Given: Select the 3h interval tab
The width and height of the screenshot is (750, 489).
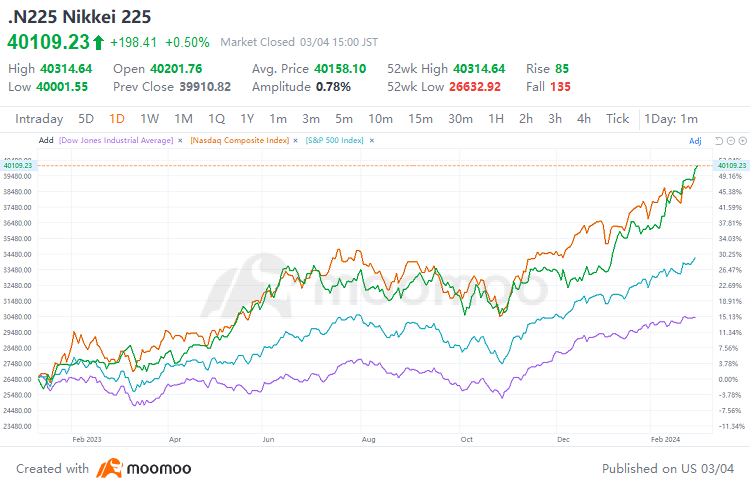Looking at the screenshot, I should [x=555, y=119].
